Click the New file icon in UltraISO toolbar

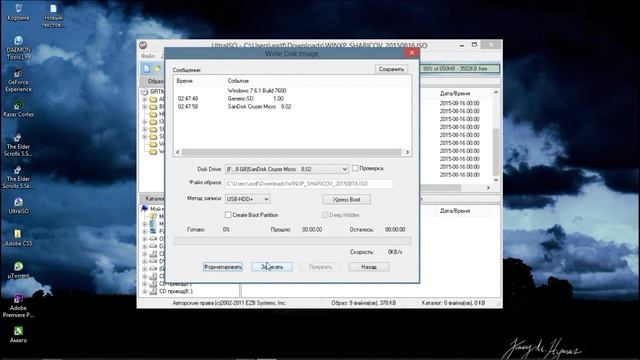(147, 69)
